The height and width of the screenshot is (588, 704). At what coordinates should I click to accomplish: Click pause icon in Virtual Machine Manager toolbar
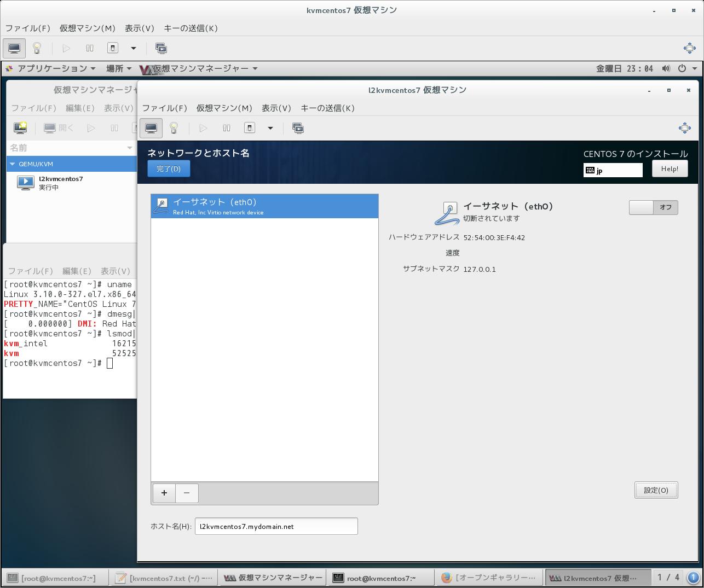[x=114, y=128]
